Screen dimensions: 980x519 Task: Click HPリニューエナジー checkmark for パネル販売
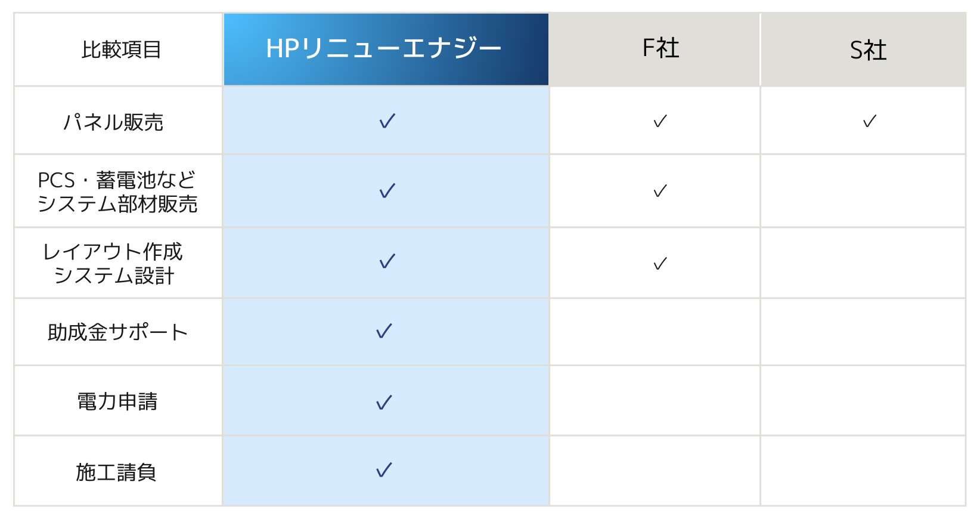[387, 121]
